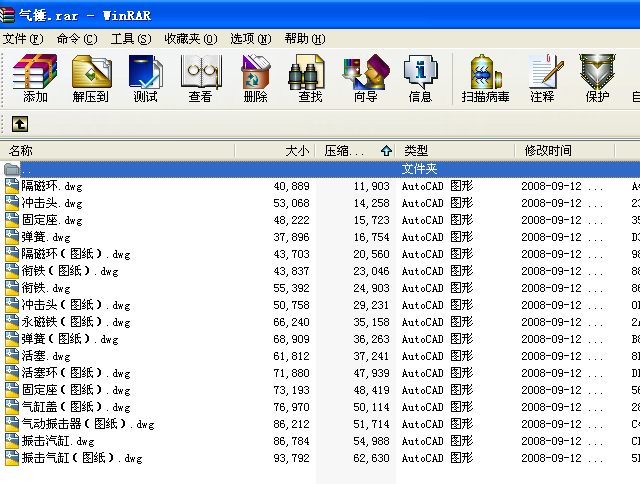Click 扫描病毒 (Scan for viruses) icon

tap(485, 78)
